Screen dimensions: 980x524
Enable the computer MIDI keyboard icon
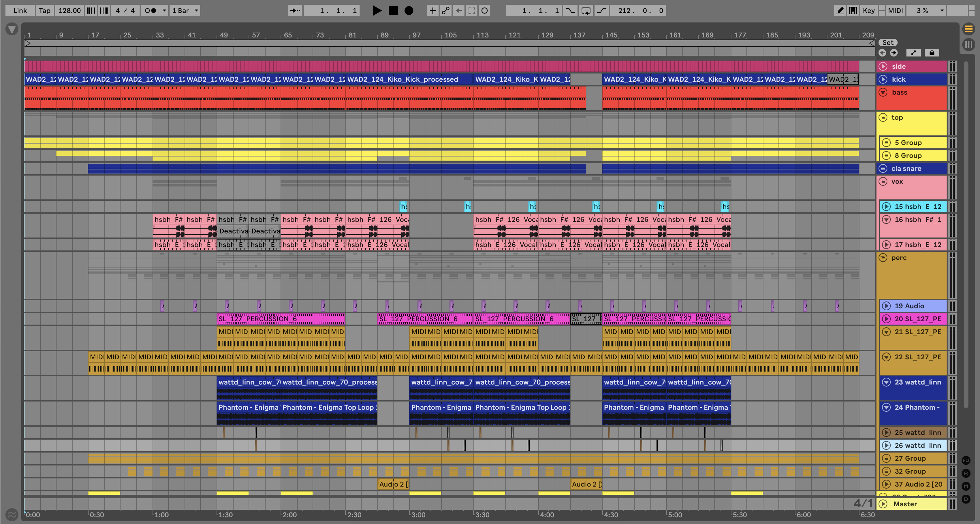click(853, 11)
